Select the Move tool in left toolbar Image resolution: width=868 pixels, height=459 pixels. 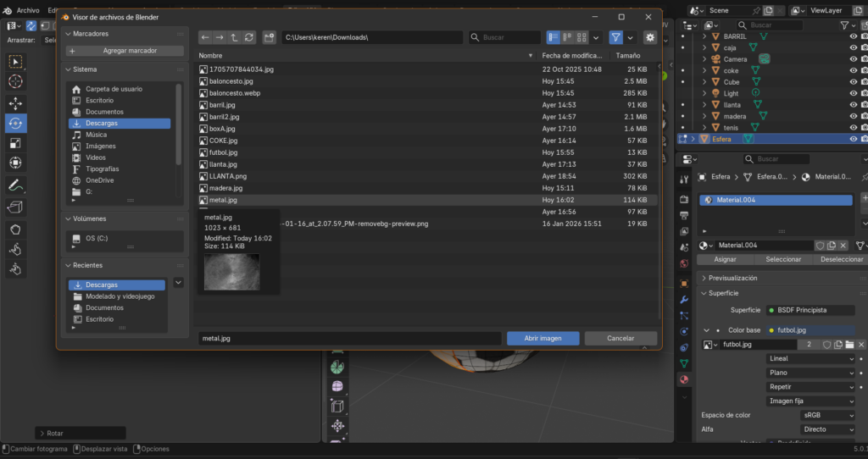pos(15,102)
